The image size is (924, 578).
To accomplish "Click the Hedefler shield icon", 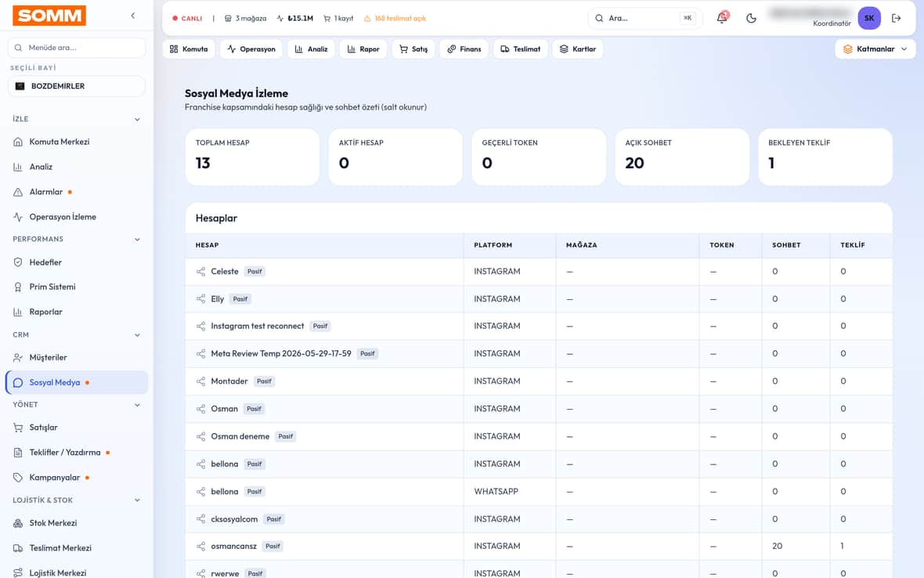I will click(x=18, y=262).
